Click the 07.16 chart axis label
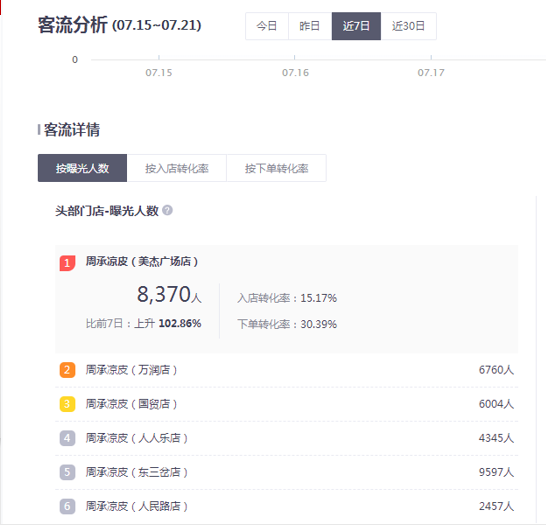 pyautogui.click(x=295, y=73)
